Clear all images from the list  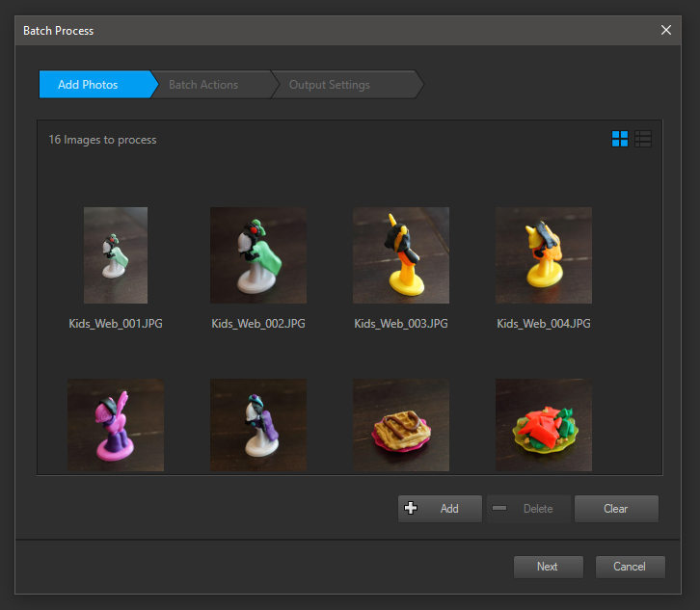click(x=616, y=508)
